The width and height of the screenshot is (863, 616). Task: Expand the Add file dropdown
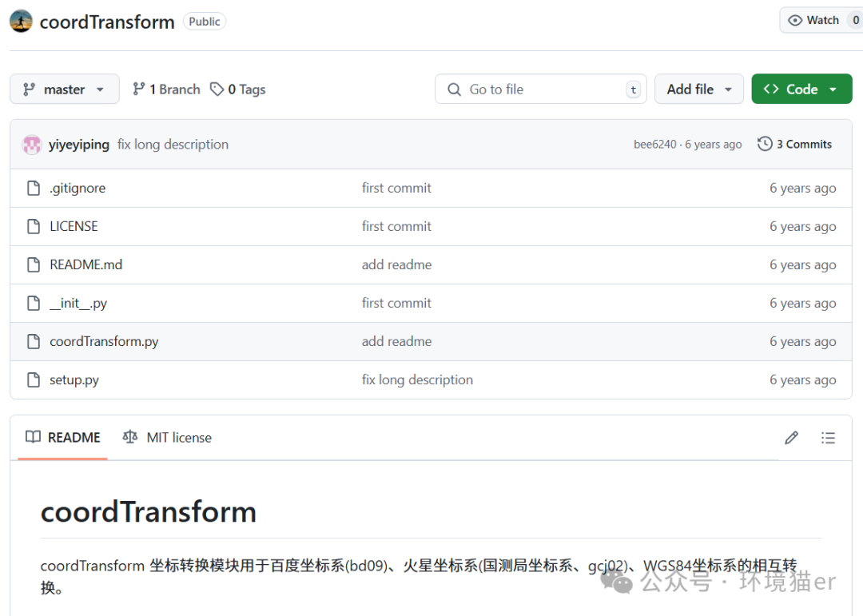[698, 89]
